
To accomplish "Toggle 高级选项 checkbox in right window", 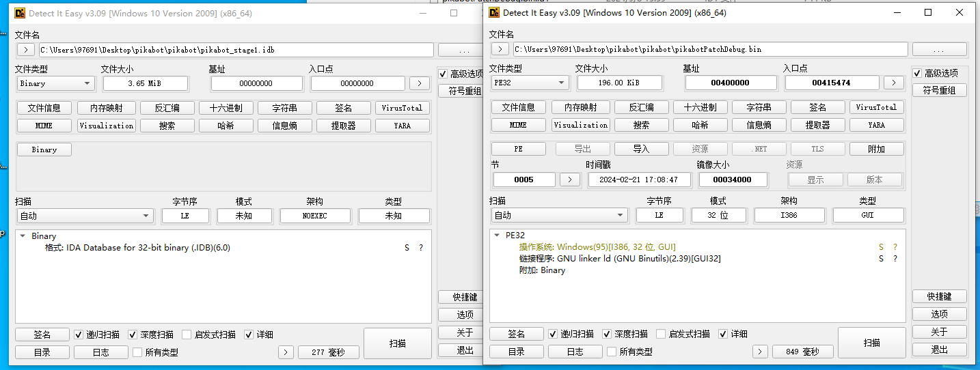I will point(917,73).
